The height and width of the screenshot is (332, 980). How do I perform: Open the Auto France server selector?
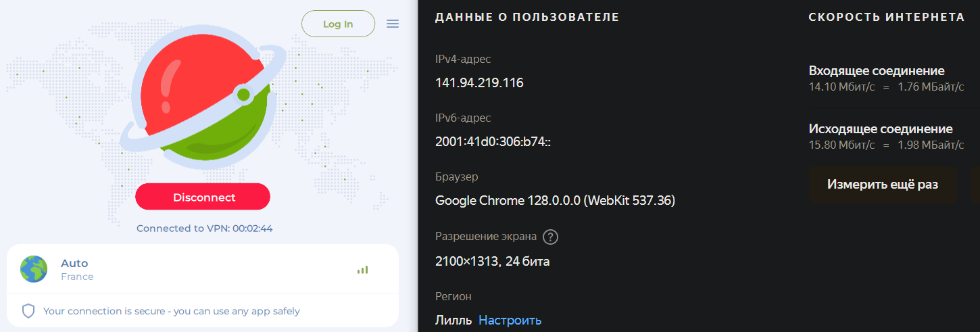pyautogui.click(x=203, y=269)
